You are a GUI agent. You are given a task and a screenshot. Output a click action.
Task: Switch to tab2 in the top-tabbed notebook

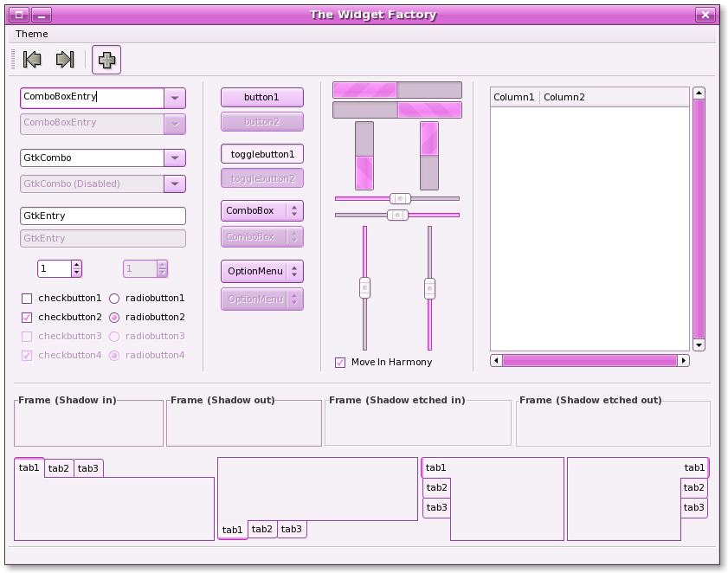(x=59, y=468)
